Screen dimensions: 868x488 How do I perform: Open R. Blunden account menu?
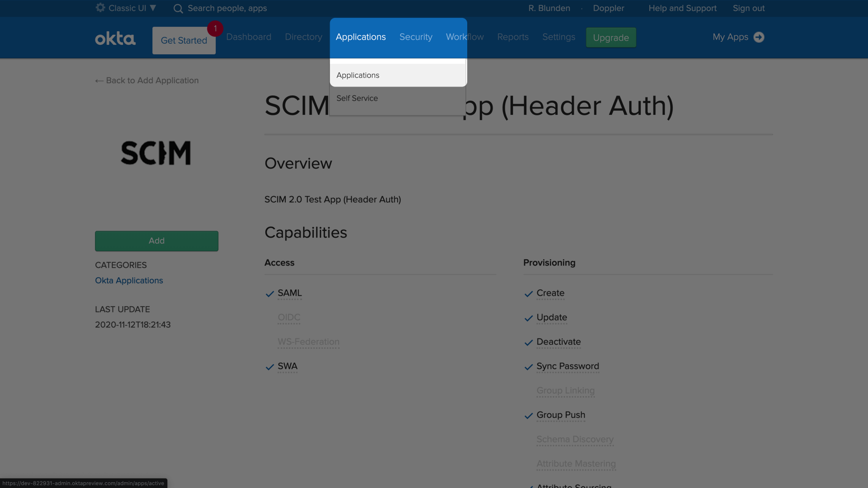pos(549,8)
